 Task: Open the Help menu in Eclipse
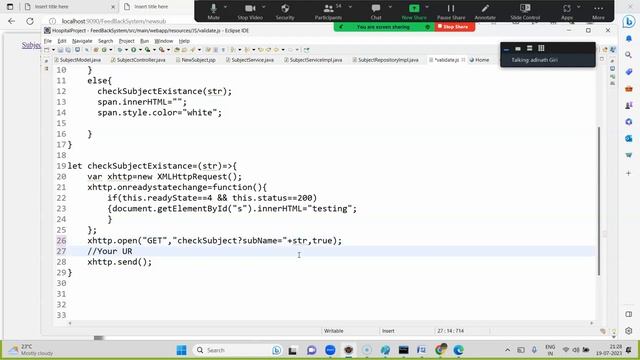(184, 41)
